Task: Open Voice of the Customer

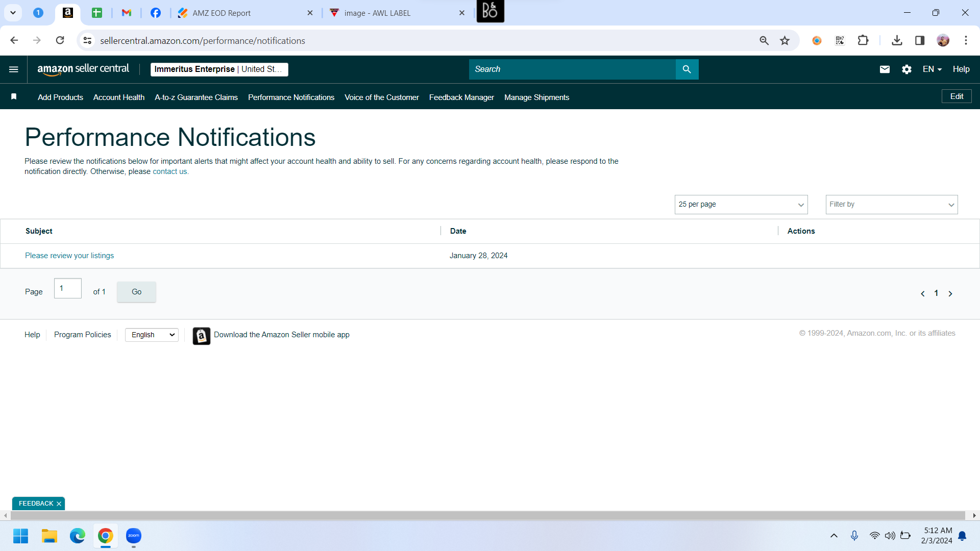Action: (x=382, y=97)
